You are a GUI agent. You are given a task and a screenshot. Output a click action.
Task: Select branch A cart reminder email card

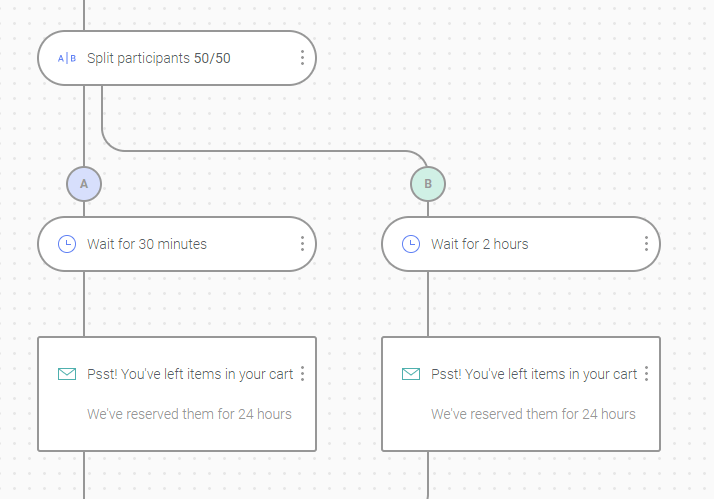(x=177, y=394)
